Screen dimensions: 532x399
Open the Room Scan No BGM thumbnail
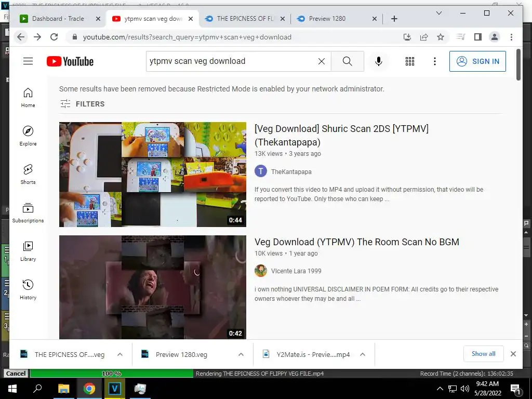click(153, 287)
